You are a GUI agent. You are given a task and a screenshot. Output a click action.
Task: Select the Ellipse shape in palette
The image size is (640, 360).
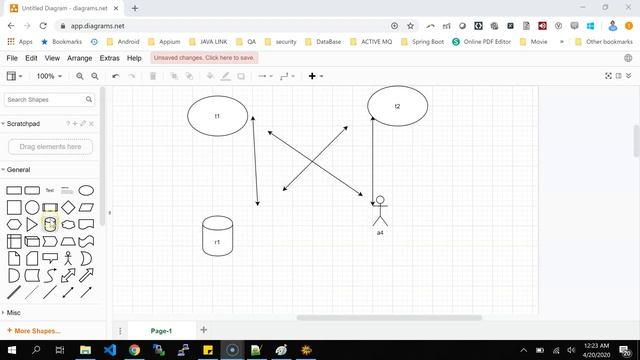pyautogui.click(x=86, y=190)
